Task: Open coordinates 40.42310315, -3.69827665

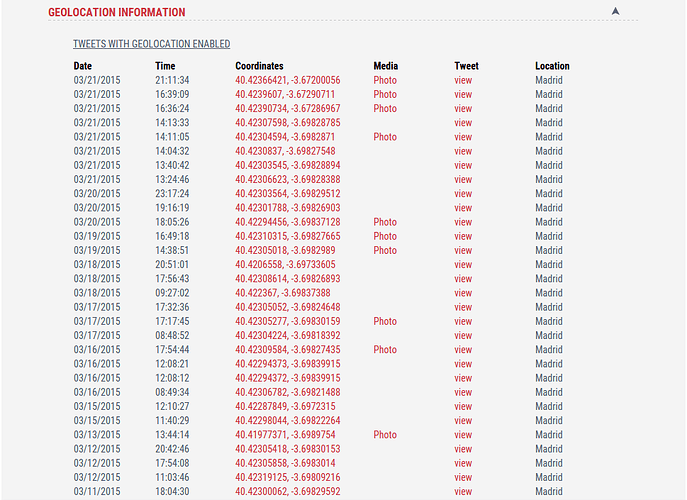Action: (x=287, y=236)
